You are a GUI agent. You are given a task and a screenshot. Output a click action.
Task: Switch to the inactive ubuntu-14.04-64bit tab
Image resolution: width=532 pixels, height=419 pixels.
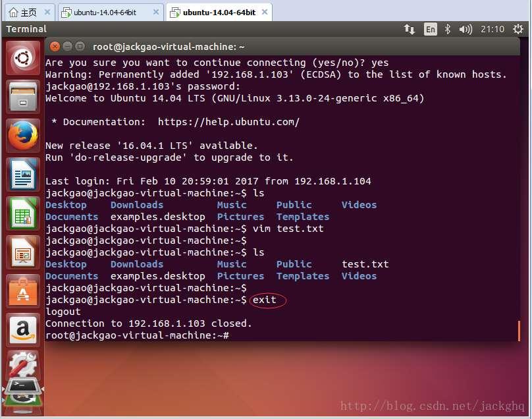pos(105,12)
